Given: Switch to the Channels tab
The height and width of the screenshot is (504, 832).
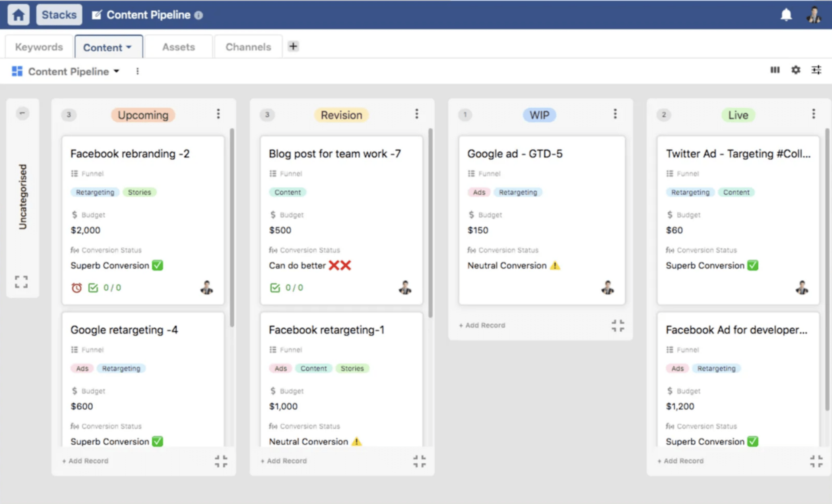Looking at the screenshot, I should tap(248, 47).
